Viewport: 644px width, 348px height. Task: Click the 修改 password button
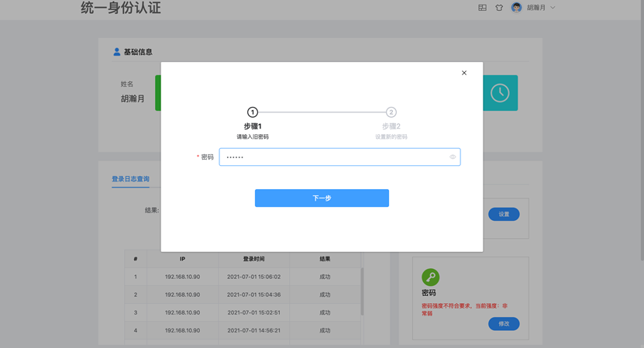[504, 324]
